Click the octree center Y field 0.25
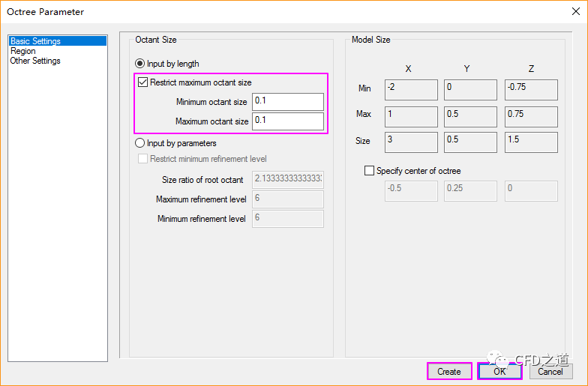Viewport: 588px width, 386px height. click(x=470, y=190)
